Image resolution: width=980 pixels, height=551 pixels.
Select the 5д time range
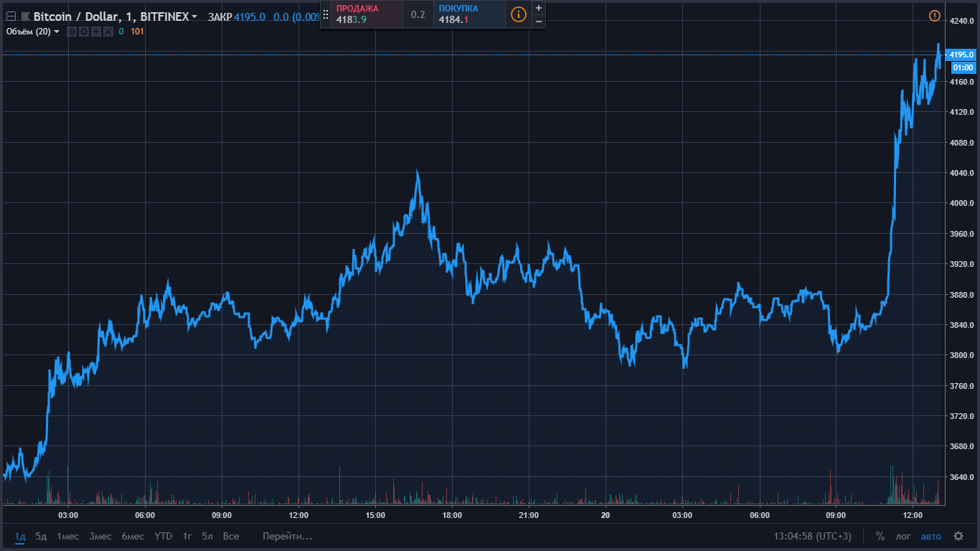[x=41, y=536]
